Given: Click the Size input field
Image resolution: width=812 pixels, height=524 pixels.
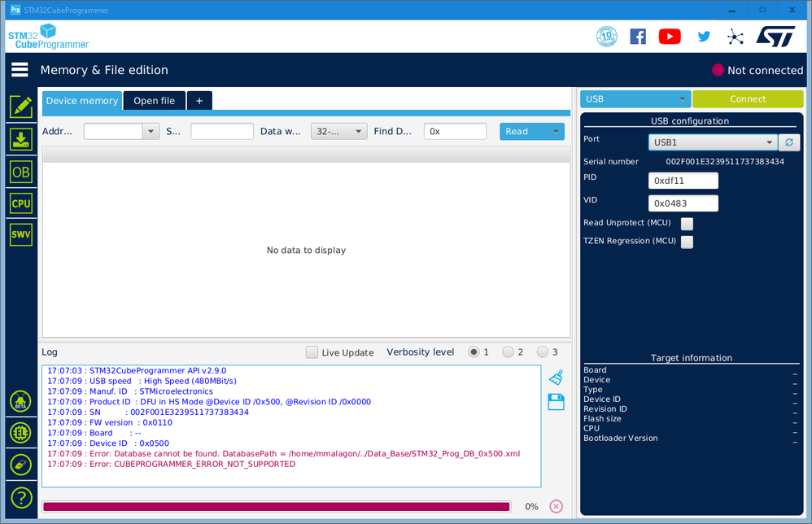Looking at the screenshot, I should pyautogui.click(x=222, y=132).
